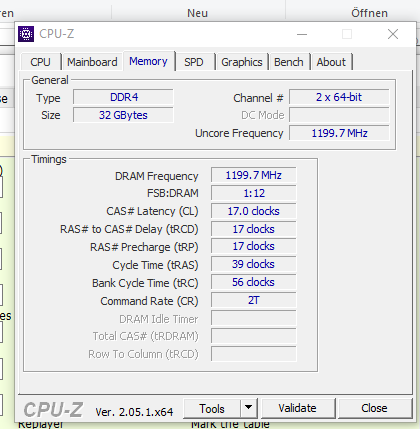This screenshot has height=429, width=420.
Task: Switch to the CPU tab
Action: [40, 62]
